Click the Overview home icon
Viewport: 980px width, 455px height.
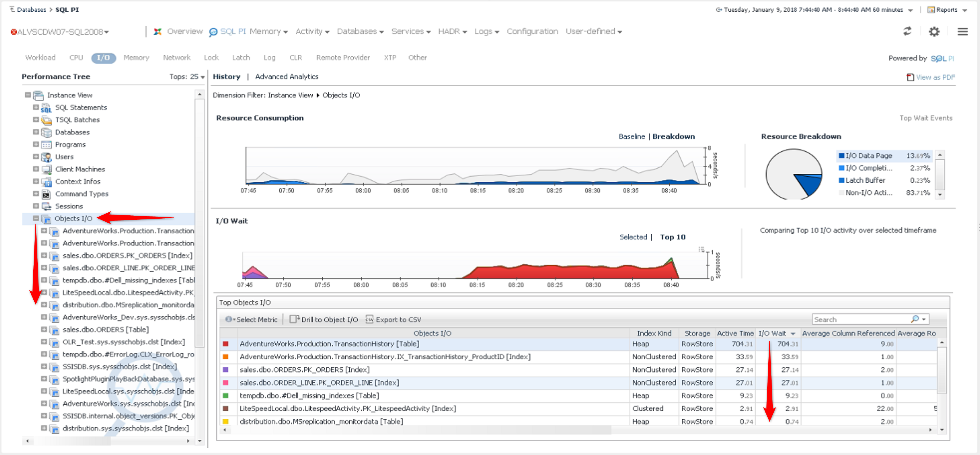[x=158, y=31]
